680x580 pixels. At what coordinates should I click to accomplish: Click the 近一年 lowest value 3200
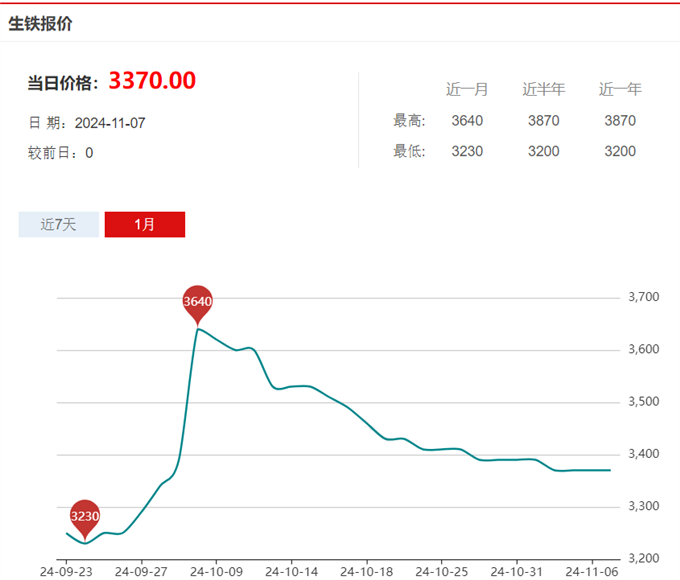[620, 152]
